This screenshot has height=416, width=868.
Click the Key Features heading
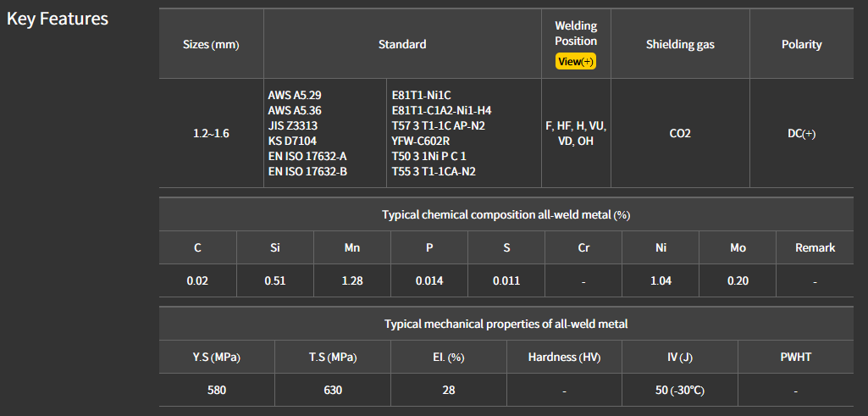pyautogui.click(x=58, y=19)
